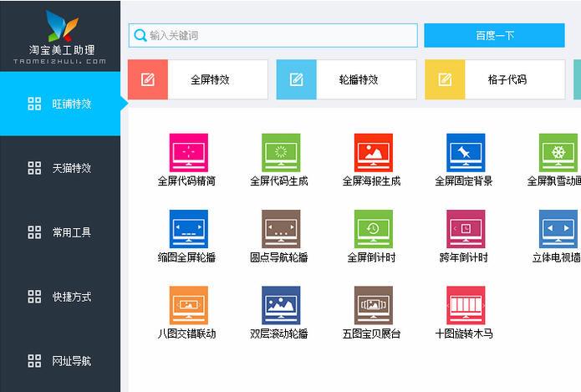This screenshot has height=392, width=581.
Task: Open 圆点导航轮播 brown icon
Action: pos(281,229)
